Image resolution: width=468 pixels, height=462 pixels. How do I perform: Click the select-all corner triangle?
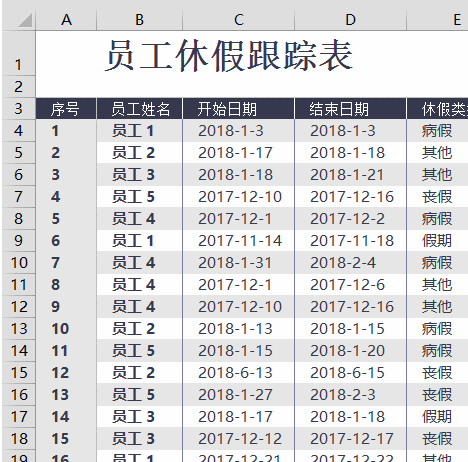click(x=25, y=20)
